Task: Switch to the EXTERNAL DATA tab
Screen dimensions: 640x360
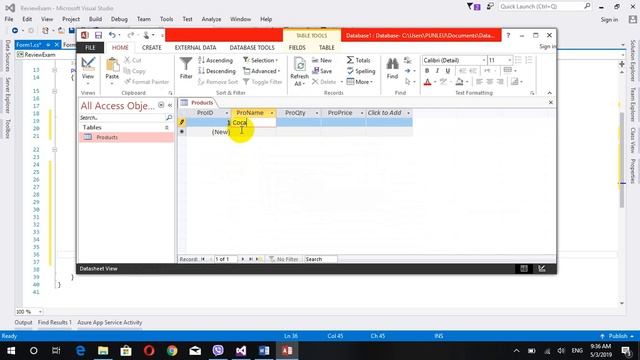Action: [x=196, y=48]
